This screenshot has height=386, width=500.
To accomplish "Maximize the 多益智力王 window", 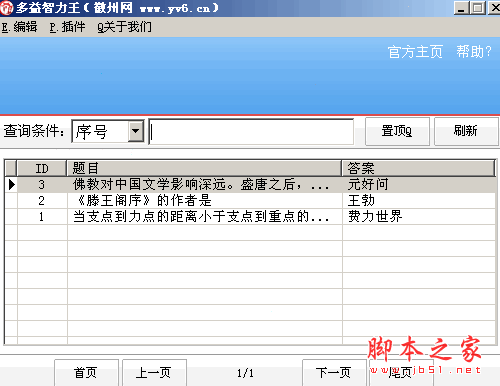I will tap(478, 8).
